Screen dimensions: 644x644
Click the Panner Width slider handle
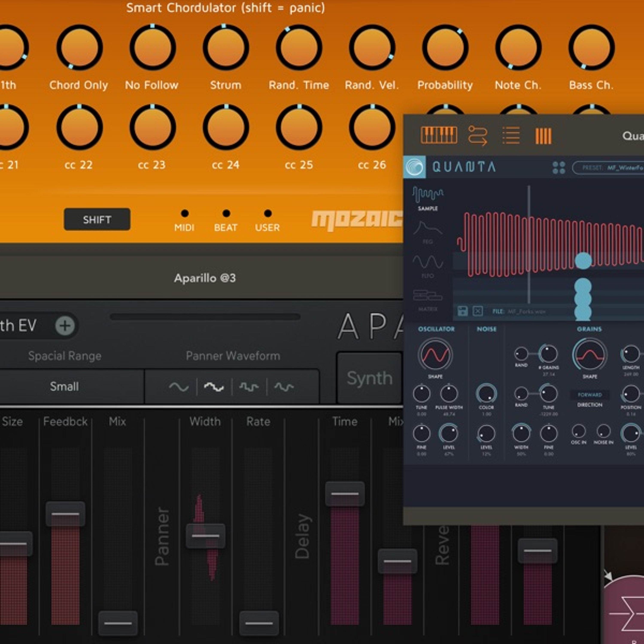click(x=205, y=536)
